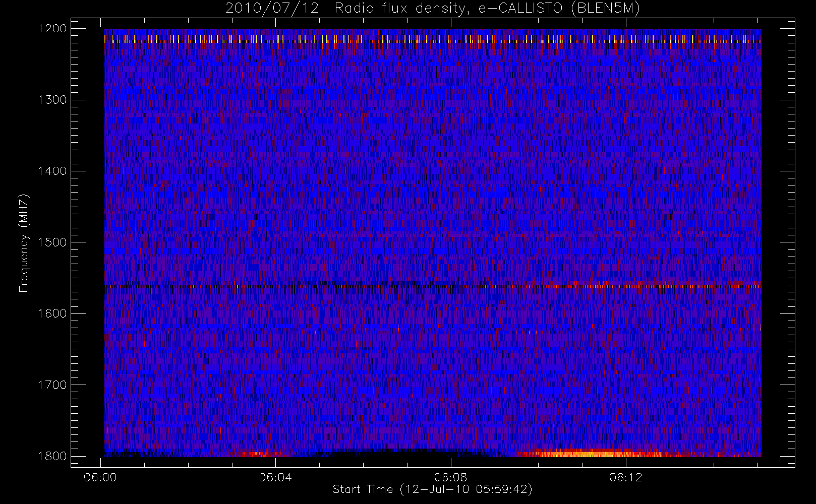Screen dimensions: 816x504
Task: Click the plot title with the date 2010/07/12
Action: point(433,9)
